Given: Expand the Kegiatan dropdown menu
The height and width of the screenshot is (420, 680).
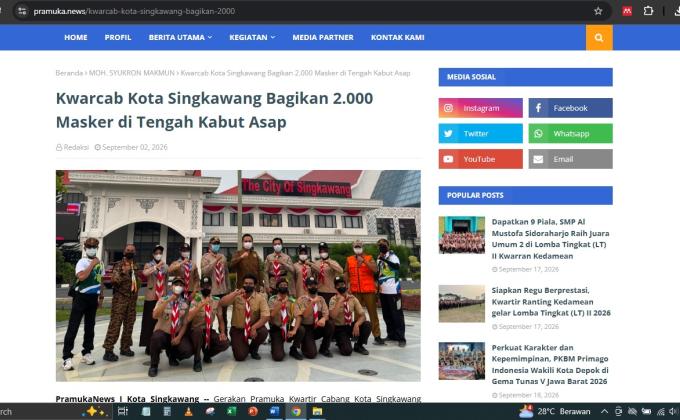Looking at the screenshot, I should pyautogui.click(x=252, y=38).
